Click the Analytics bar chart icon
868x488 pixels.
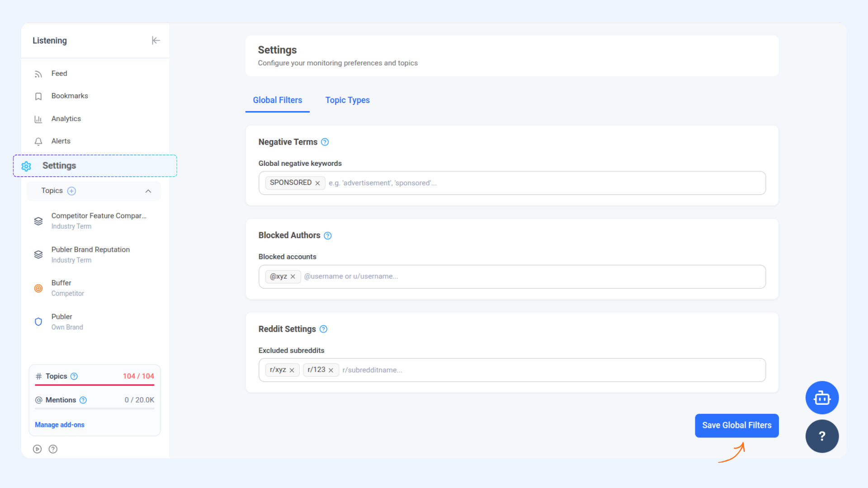(38, 119)
